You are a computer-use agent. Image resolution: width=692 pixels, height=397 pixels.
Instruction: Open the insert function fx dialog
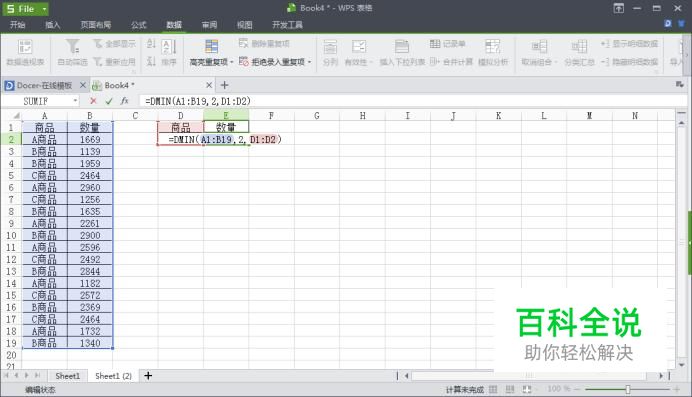tap(124, 101)
